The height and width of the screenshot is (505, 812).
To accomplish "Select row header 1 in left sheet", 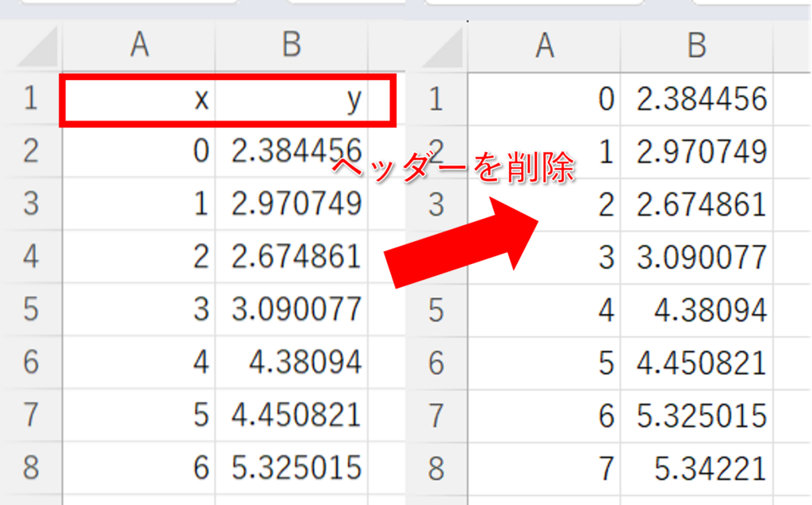I will click(x=30, y=100).
